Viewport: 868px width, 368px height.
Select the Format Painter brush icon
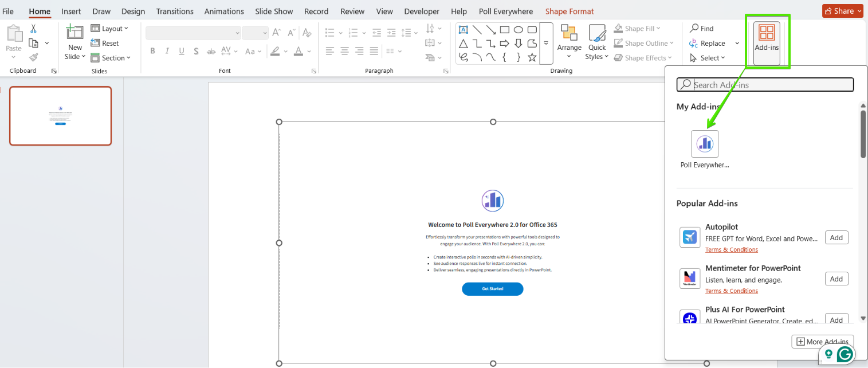point(34,57)
